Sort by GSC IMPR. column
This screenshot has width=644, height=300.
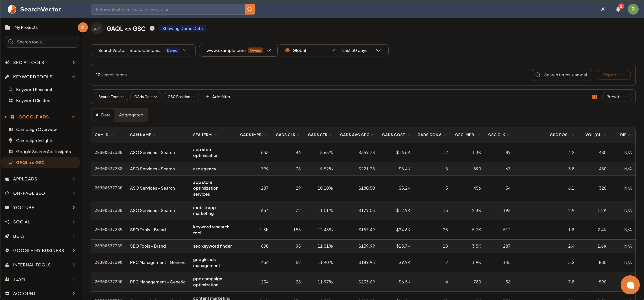[x=468, y=135]
